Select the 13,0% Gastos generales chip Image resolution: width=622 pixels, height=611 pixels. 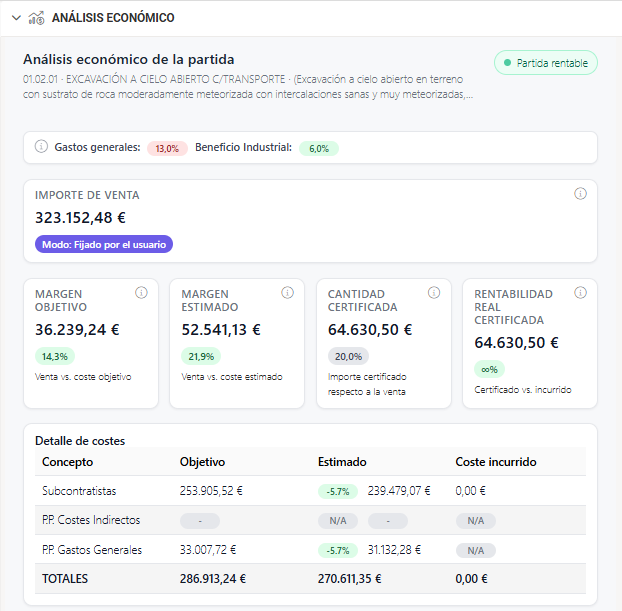(167, 148)
